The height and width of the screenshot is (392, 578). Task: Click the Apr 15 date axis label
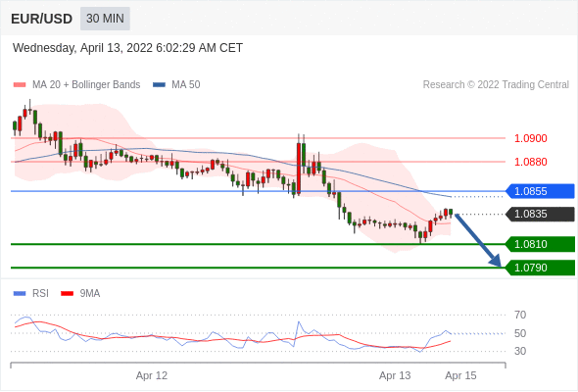[460, 375]
